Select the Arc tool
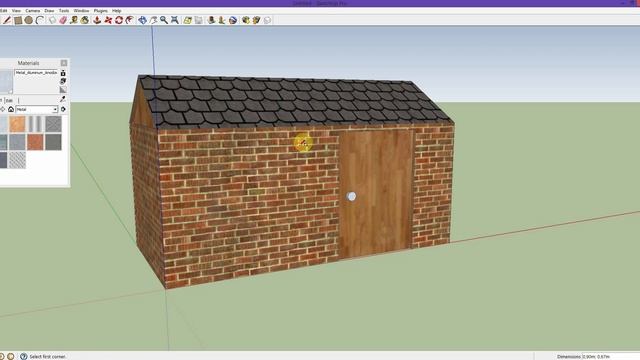640x360 pixels. pos(40,20)
